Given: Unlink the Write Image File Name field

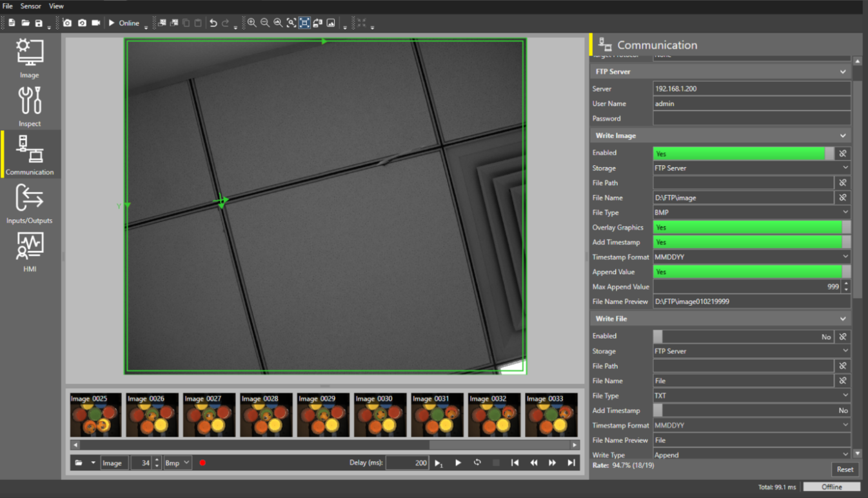Looking at the screenshot, I should click(843, 198).
